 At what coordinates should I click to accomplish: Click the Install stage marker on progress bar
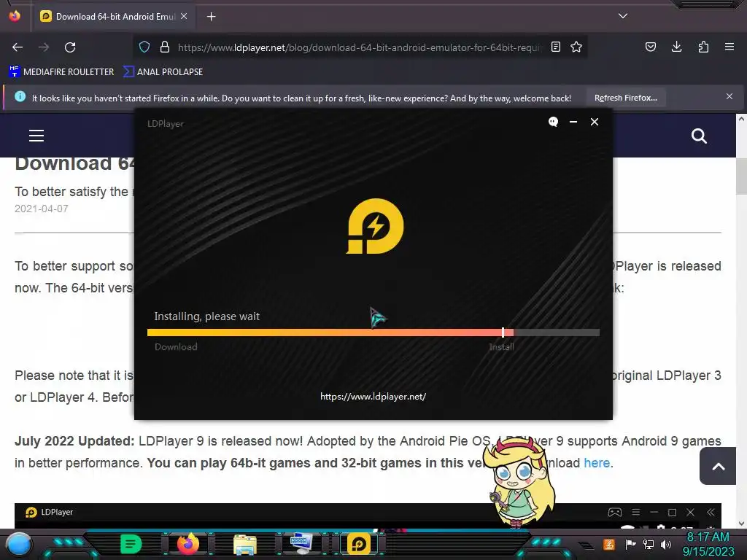503,332
